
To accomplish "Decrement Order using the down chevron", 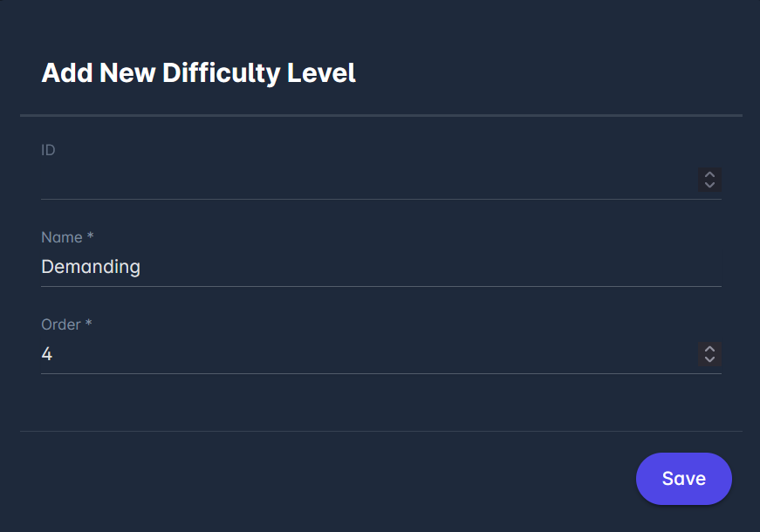I will pos(709,359).
